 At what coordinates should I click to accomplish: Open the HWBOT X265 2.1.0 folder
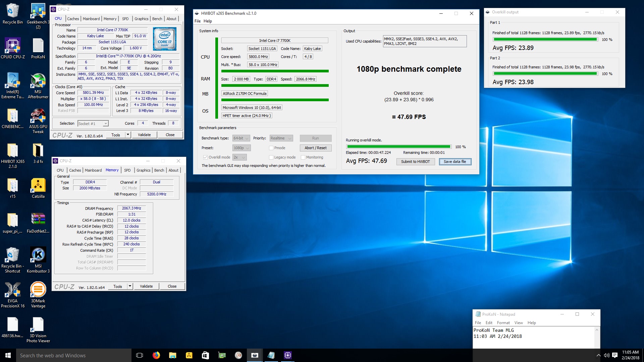pyautogui.click(x=13, y=156)
